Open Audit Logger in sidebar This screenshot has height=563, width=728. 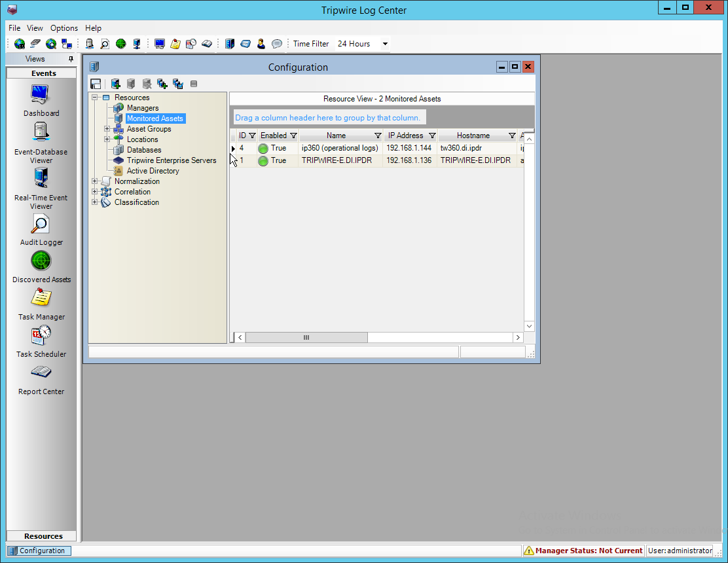coord(41,230)
